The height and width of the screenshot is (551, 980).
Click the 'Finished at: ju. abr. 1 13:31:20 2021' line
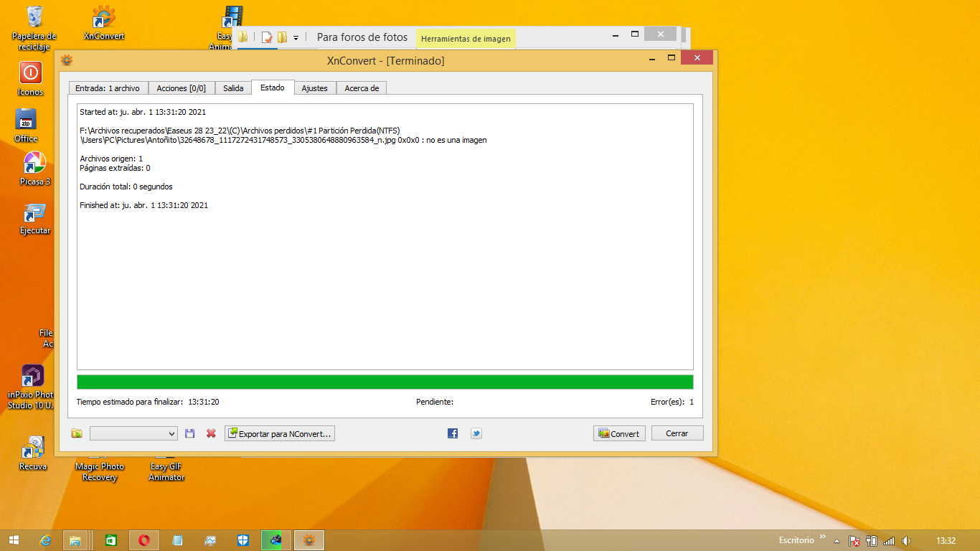click(x=144, y=205)
